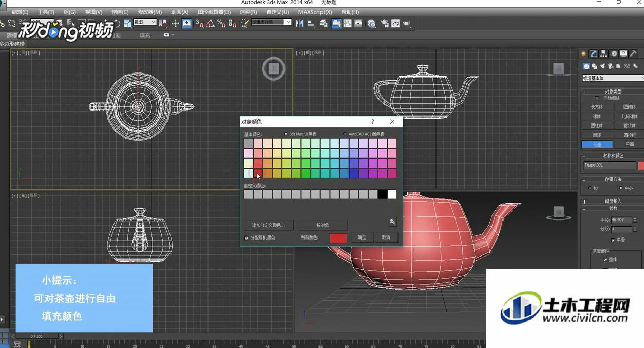
Task: Click the Align tool icon
Action: tap(312, 23)
